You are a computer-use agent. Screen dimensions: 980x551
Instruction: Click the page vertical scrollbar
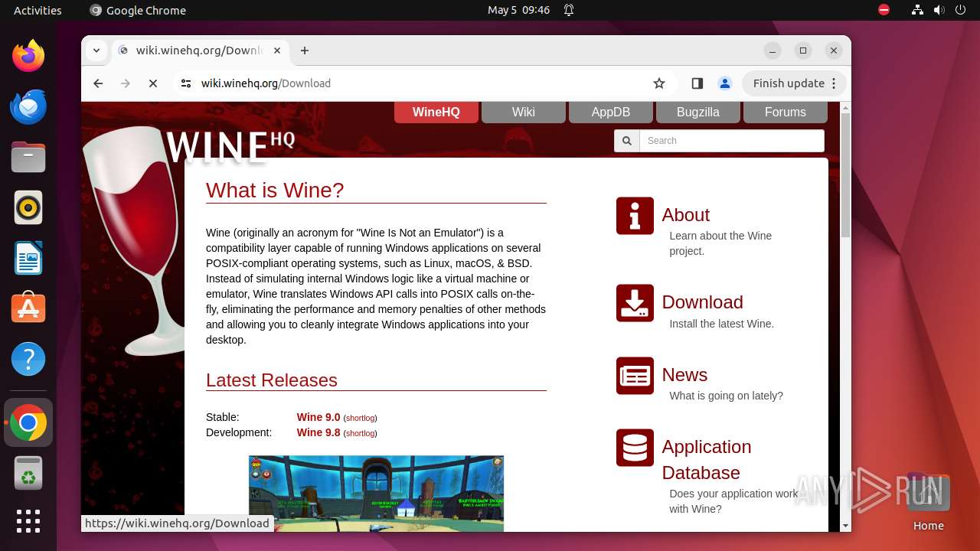pos(845,175)
